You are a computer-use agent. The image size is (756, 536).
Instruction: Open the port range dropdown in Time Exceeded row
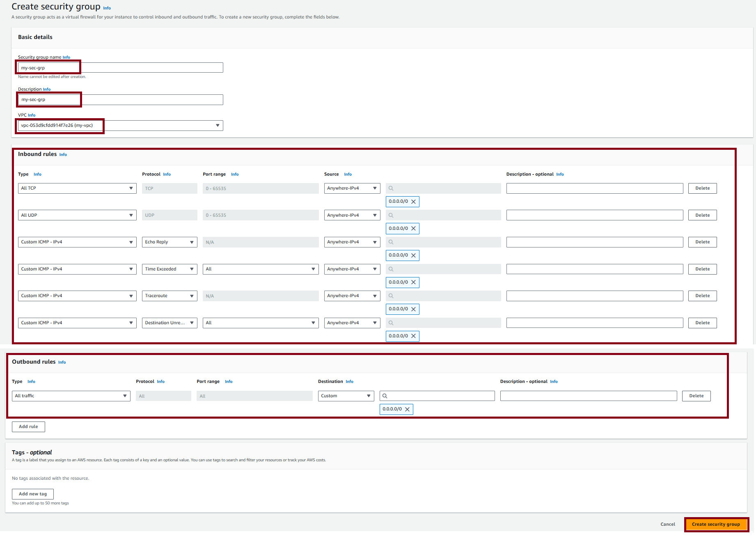tap(261, 269)
